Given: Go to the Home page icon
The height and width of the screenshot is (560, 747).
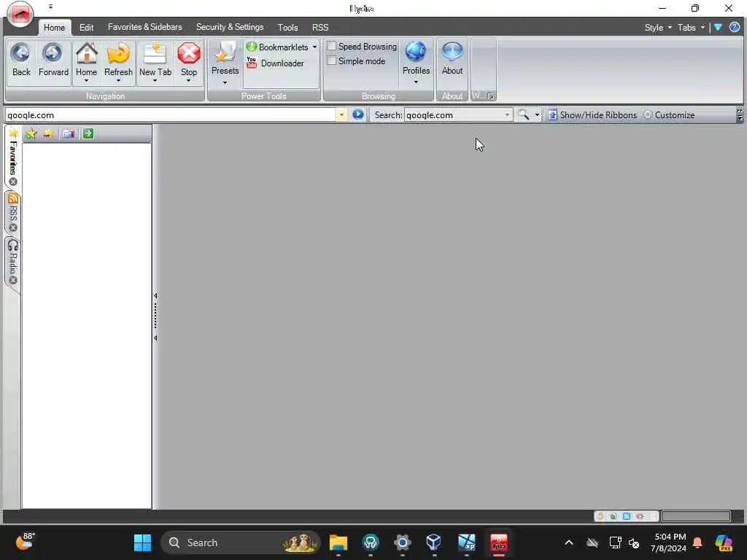Looking at the screenshot, I should tap(86, 52).
